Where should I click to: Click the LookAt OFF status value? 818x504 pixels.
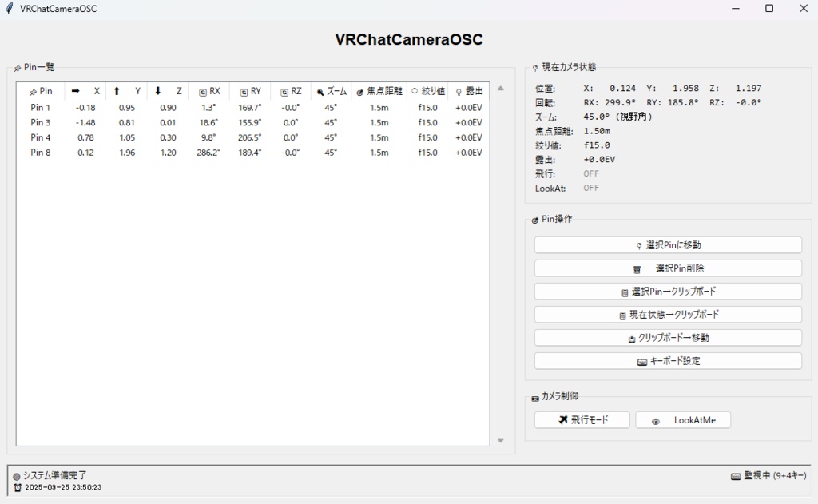pyautogui.click(x=591, y=188)
